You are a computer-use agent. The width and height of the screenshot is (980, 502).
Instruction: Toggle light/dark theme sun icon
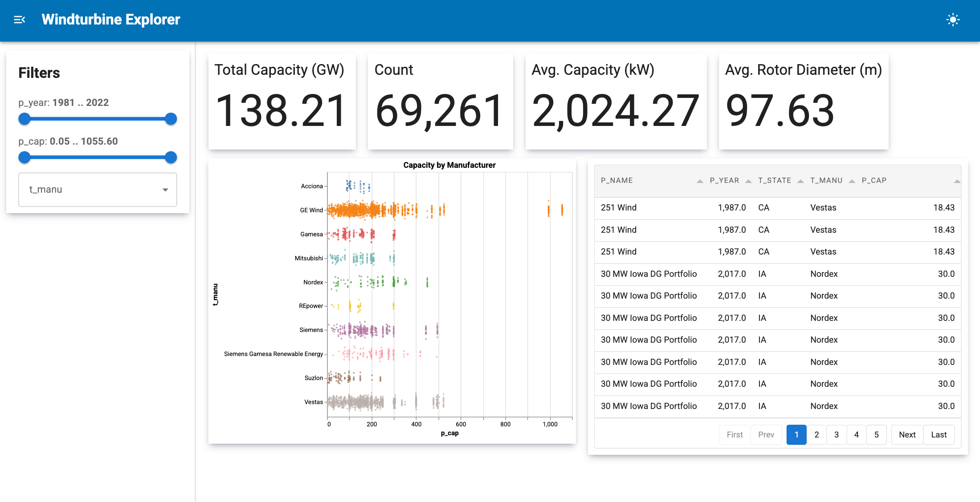coord(953,20)
